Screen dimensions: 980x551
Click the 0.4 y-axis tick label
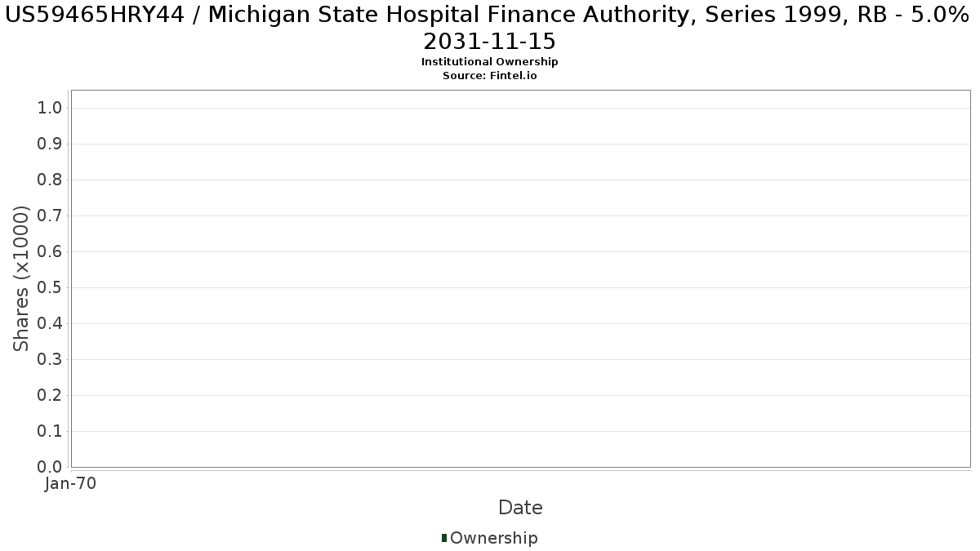(x=50, y=324)
